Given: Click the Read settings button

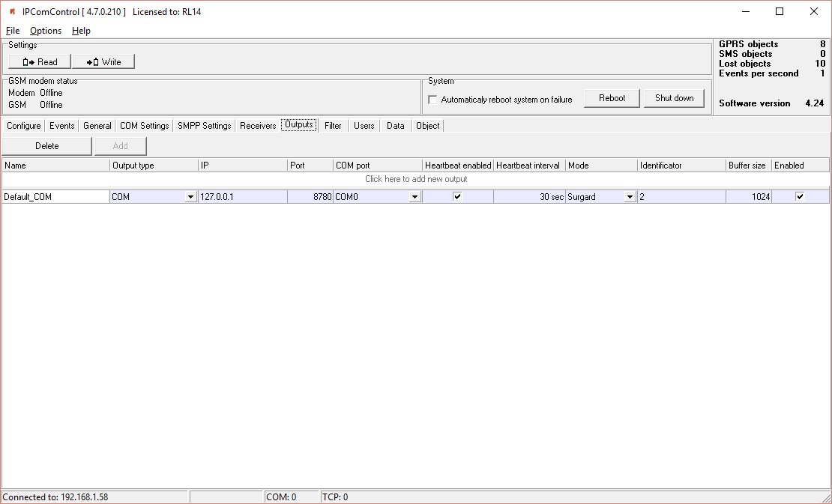Looking at the screenshot, I should click(x=40, y=62).
